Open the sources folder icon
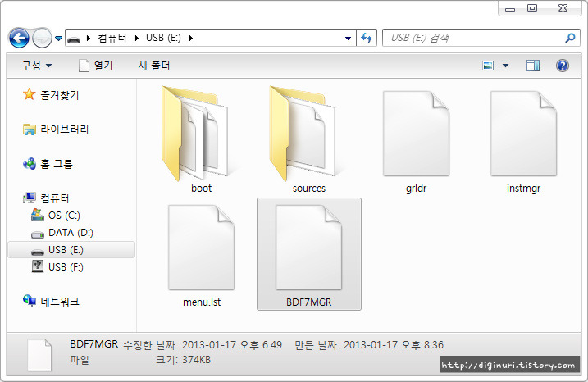The image size is (588, 382). [x=303, y=133]
